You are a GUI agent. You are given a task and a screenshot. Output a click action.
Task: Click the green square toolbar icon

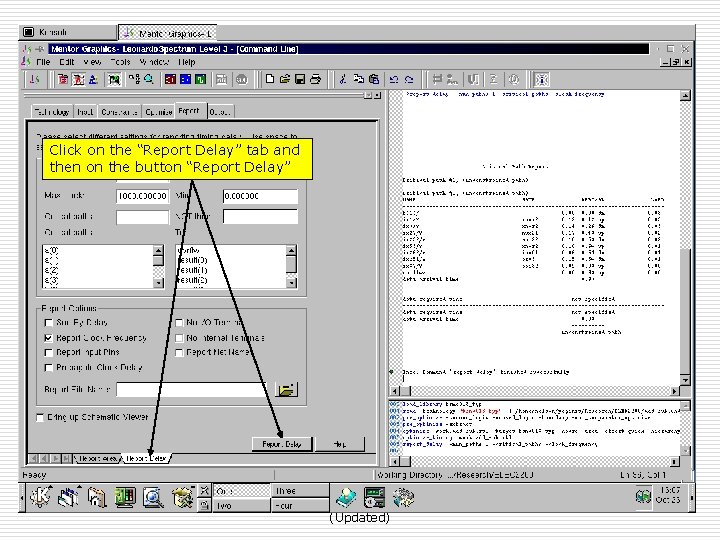click(x=200, y=79)
